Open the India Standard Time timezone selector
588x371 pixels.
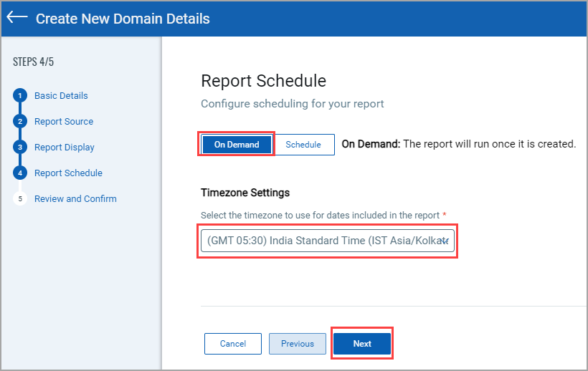pyautogui.click(x=323, y=241)
